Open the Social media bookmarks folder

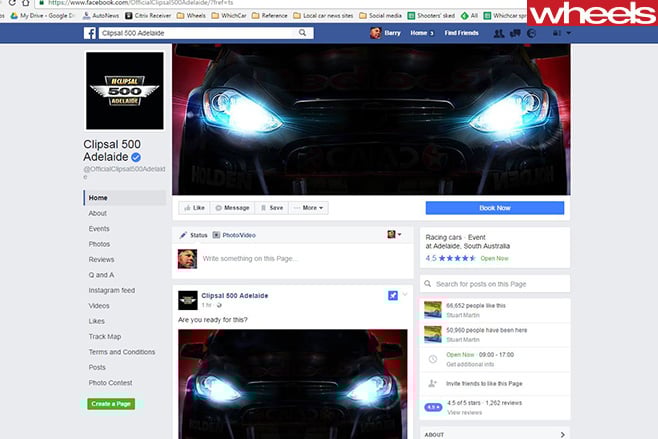pos(381,16)
